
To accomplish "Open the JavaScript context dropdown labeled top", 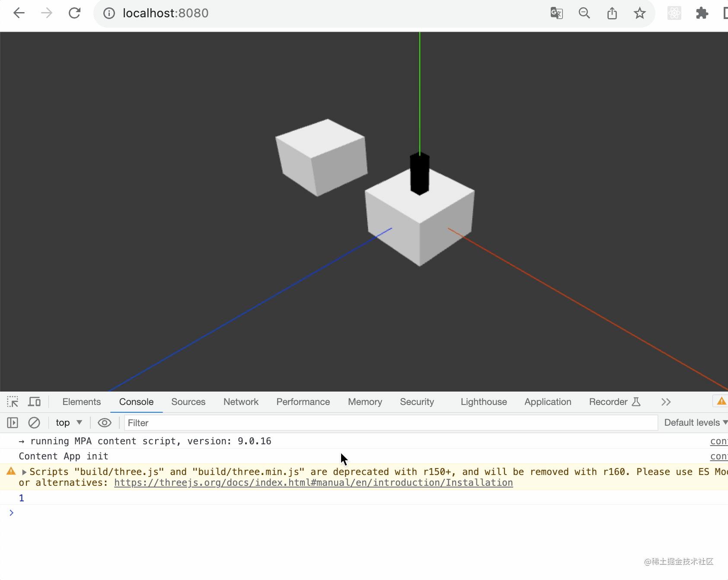I will click(x=67, y=422).
